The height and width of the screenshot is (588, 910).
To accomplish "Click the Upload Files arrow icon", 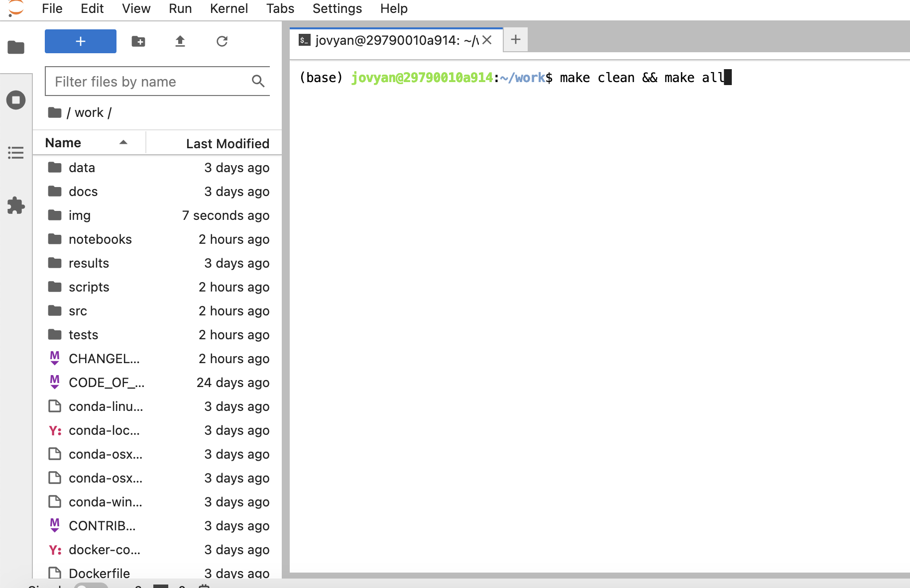I will click(x=180, y=41).
